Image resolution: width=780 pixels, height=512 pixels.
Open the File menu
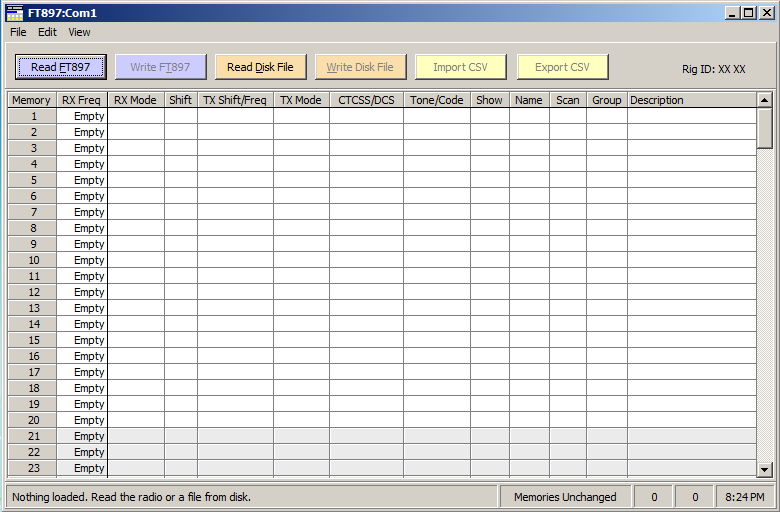pos(18,32)
